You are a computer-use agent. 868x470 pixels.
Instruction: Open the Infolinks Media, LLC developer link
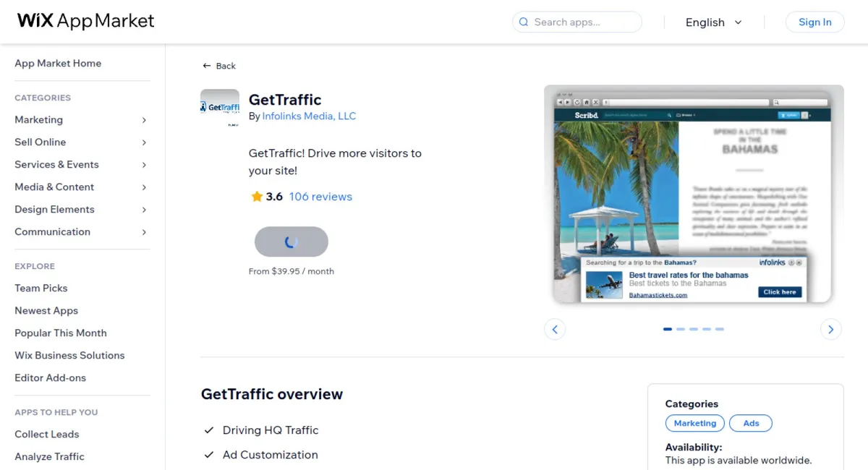tap(309, 116)
